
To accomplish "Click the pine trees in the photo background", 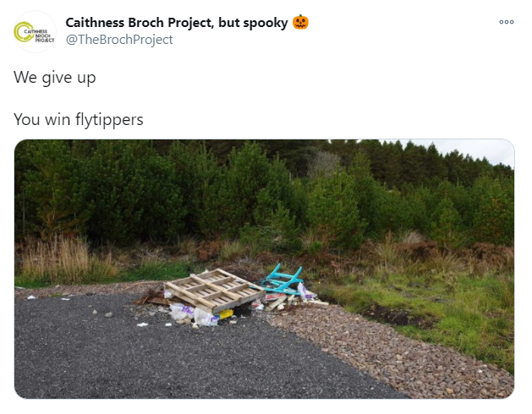I will (x=238, y=190).
